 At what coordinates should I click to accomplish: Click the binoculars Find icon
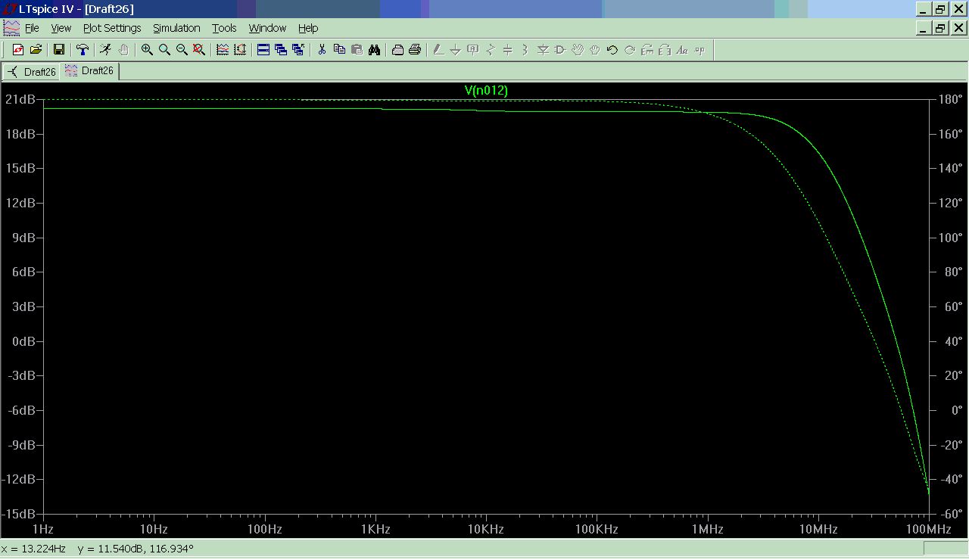[x=374, y=50]
